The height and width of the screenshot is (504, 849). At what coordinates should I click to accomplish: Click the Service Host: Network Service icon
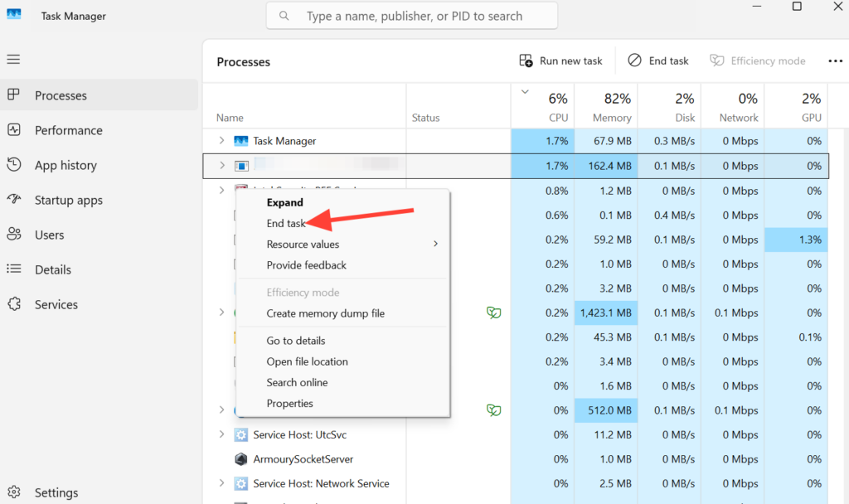[241, 483]
